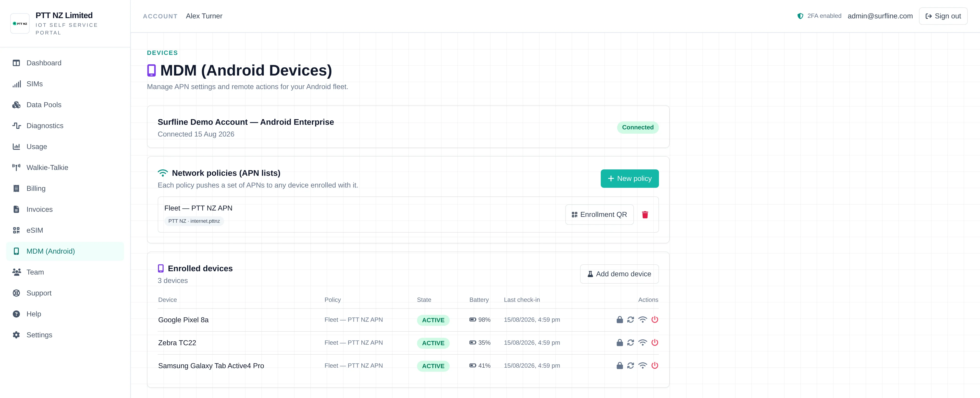The width and height of the screenshot is (980, 398).
Task: Add demo device
Action: tap(619, 274)
